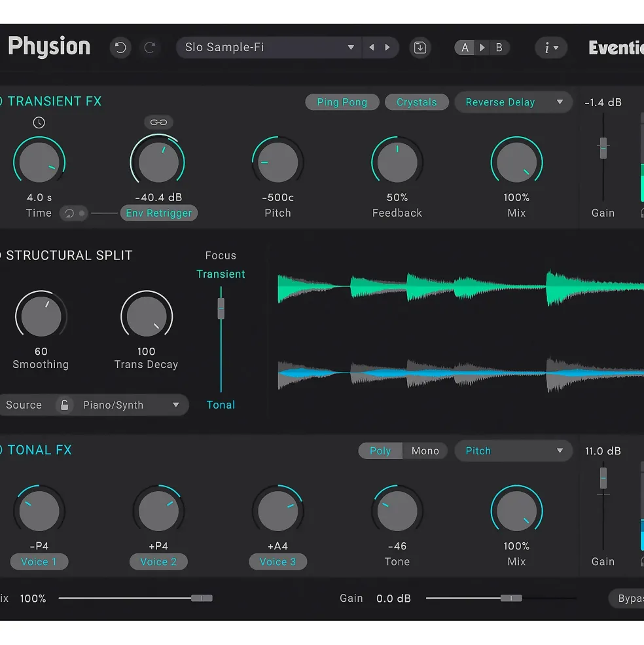Select Mono mode

click(x=425, y=451)
